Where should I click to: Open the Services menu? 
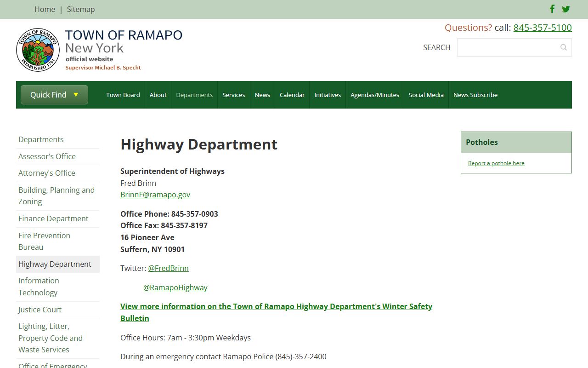click(x=234, y=95)
